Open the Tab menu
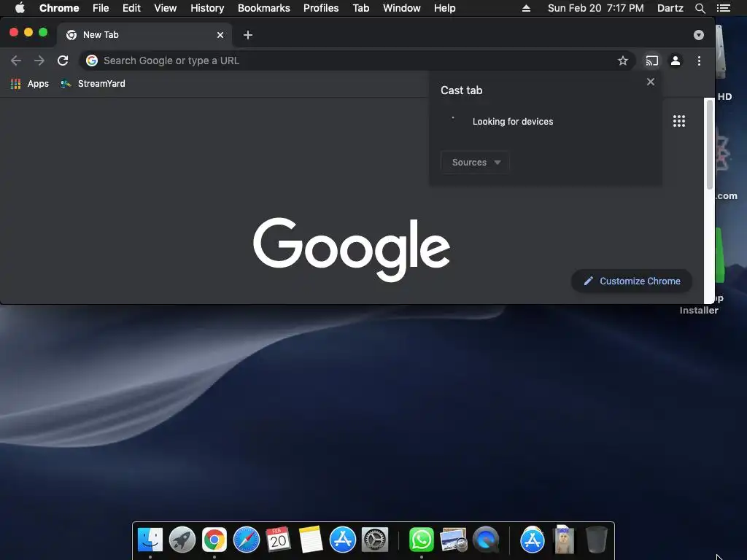The height and width of the screenshot is (560, 747). (361, 8)
